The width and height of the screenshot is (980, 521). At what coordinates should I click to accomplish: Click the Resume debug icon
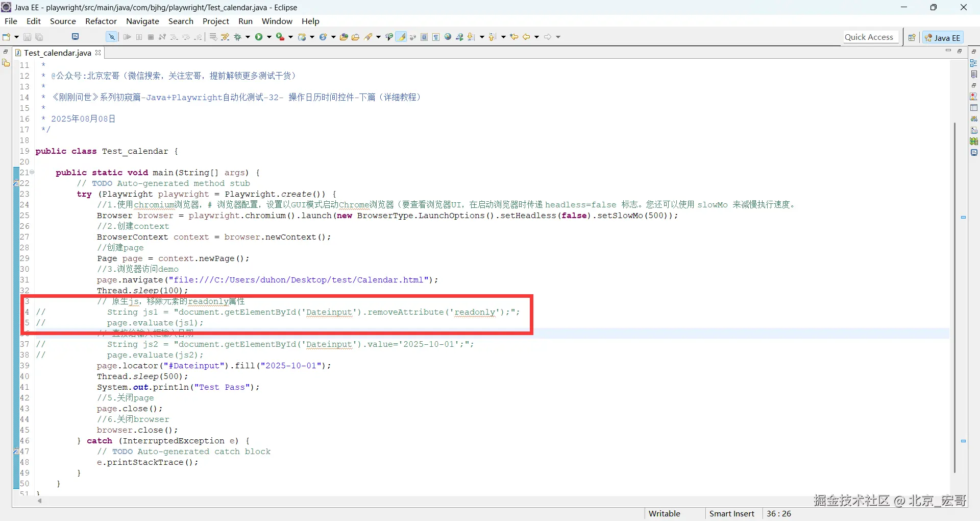(x=127, y=37)
